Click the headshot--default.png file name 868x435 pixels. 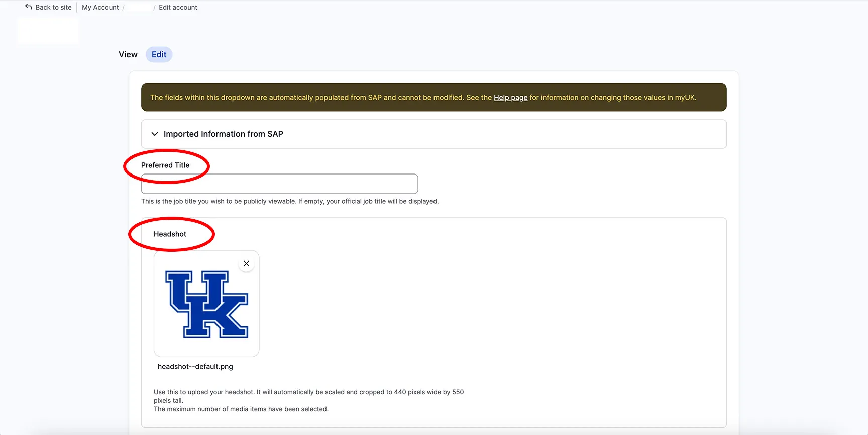(195, 367)
